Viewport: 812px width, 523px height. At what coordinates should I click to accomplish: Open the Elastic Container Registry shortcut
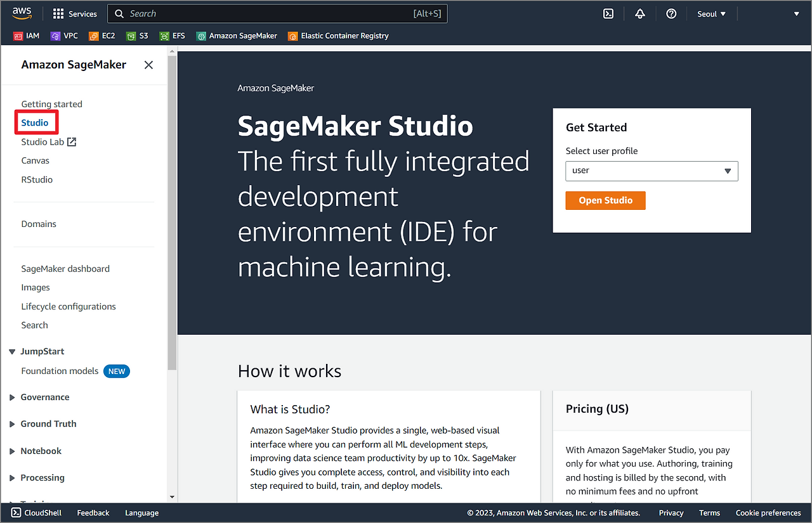[338, 36]
